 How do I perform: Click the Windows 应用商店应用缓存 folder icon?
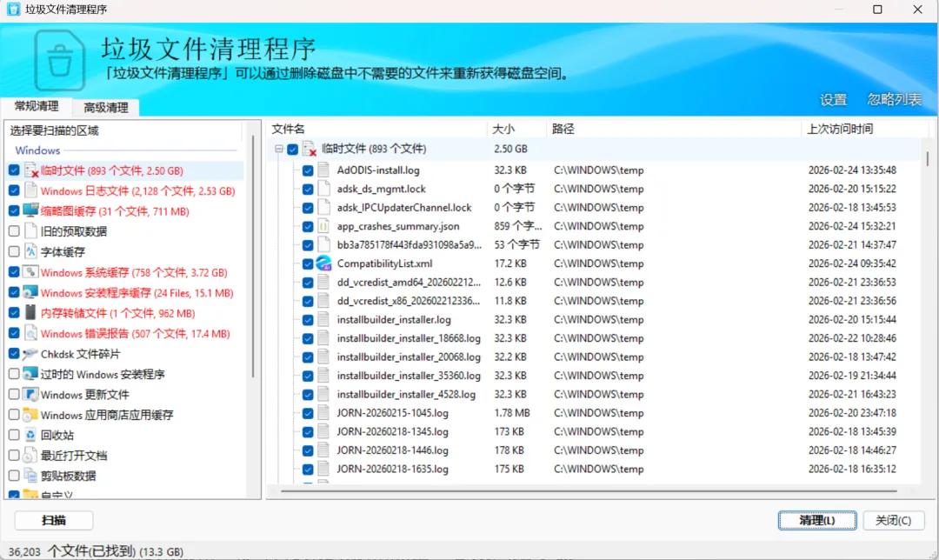[30, 415]
